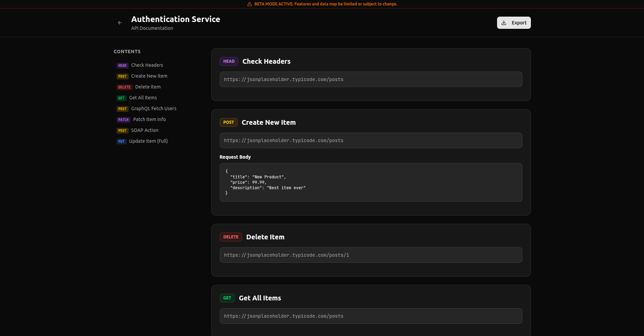Select Update Item (Full) in the sidebar
Screen dimensions: 644x336
point(148,141)
